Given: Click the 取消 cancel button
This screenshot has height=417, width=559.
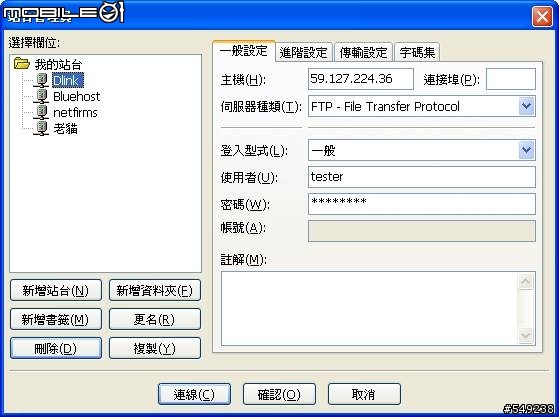Looking at the screenshot, I should pyautogui.click(x=364, y=394).
